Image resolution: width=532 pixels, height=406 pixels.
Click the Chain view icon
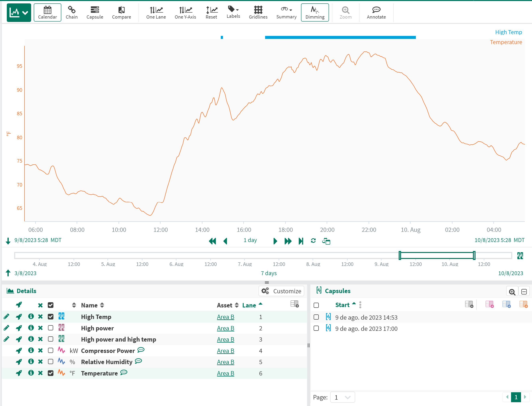(x=72, y=13)
